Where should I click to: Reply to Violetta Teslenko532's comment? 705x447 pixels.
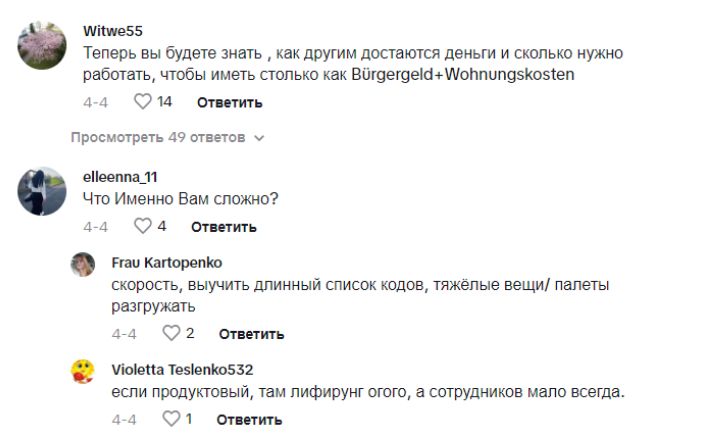[251, 419]
